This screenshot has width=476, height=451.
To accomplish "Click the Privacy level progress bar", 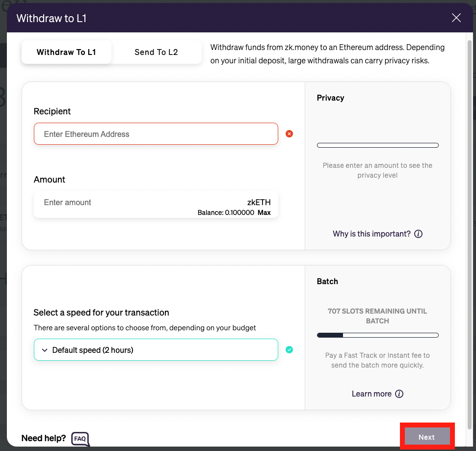I will (378, 145).
